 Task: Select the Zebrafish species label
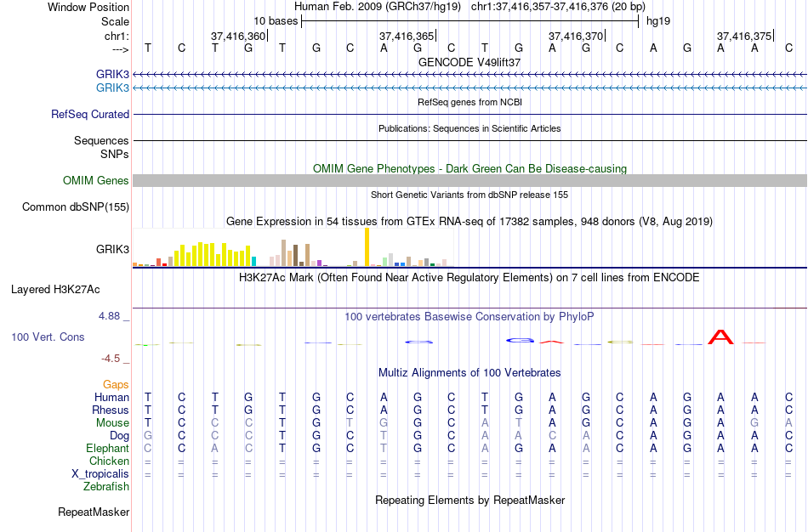tap(106, 486)
